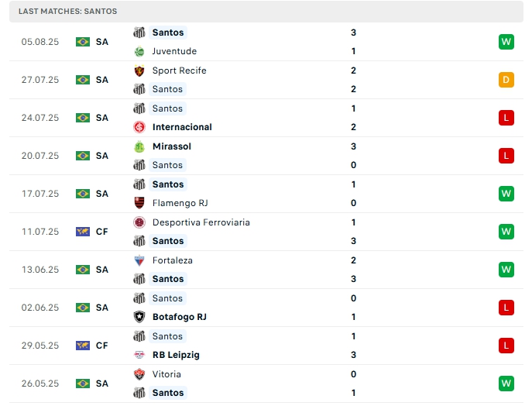Click the loss badge for Internacional match
Image resolution: width=532 pixels, height=406 pixels.
(x=506, y=118)
